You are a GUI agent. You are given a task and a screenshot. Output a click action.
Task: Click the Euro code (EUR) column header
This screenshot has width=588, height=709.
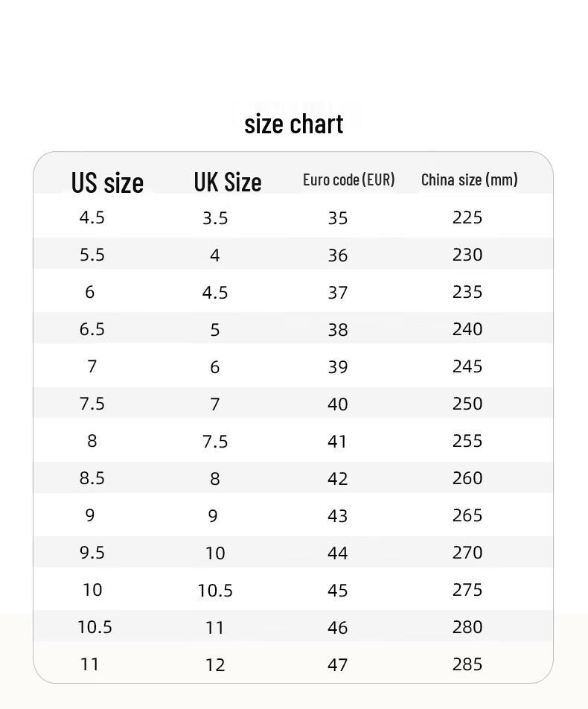click(348, 179)
